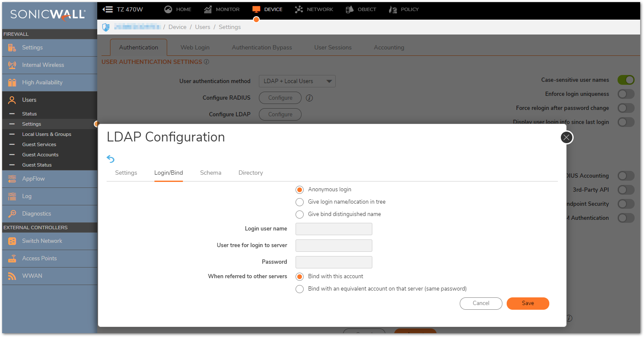Select Give login name/location in tree
The image size is (644, 337).
point(300,202)
